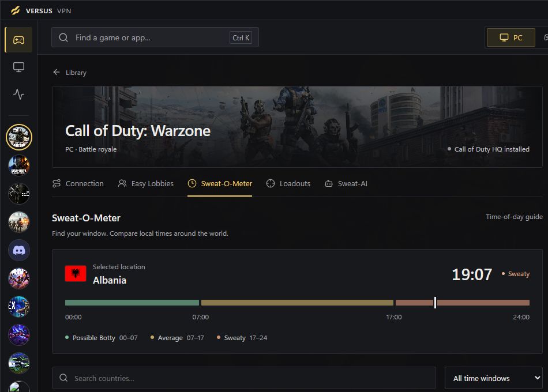Image resolution: width=548 pixels, height=392 pixels.
Task: Open the All time windows dropdown
Action: tap(493, 378)
